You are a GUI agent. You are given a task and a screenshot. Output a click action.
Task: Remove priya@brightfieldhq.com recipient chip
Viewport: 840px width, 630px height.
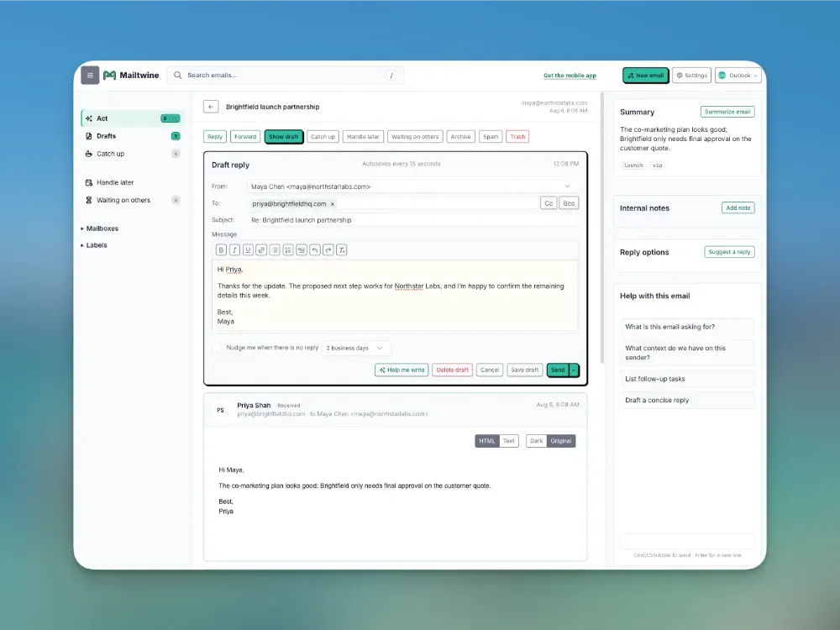tap(332, 204)
